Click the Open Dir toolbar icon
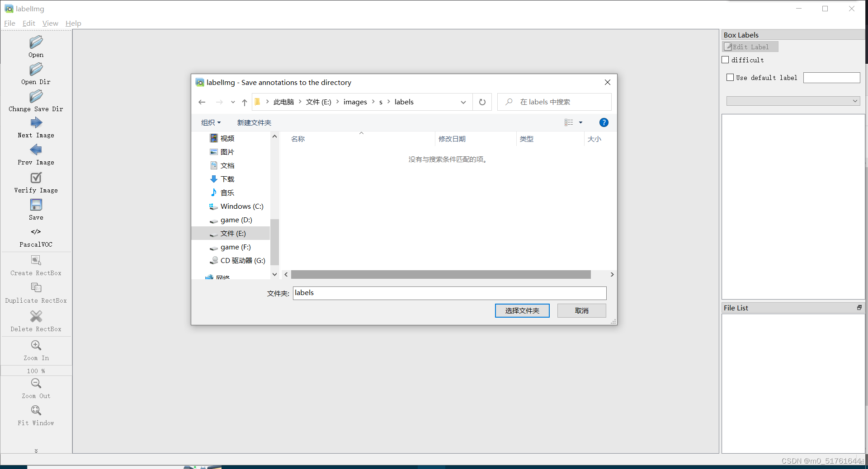Image resolution: width=868 pixels, height=469 pixels. coord(36,69)
